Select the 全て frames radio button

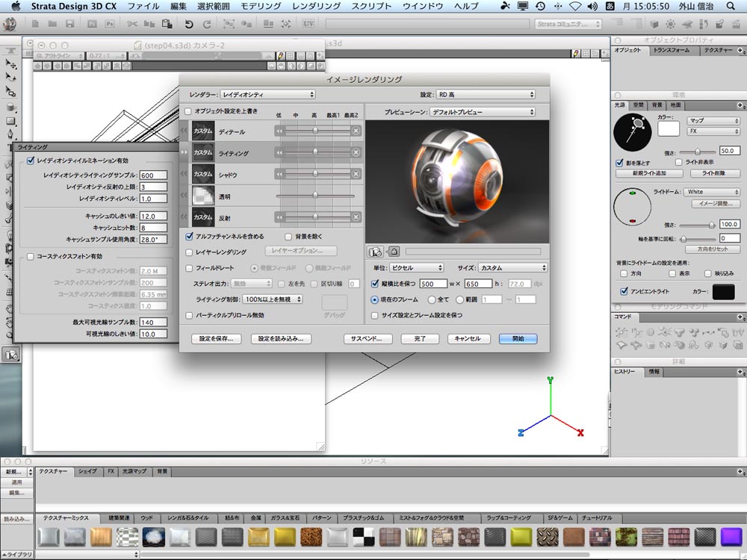click(432, 299)
